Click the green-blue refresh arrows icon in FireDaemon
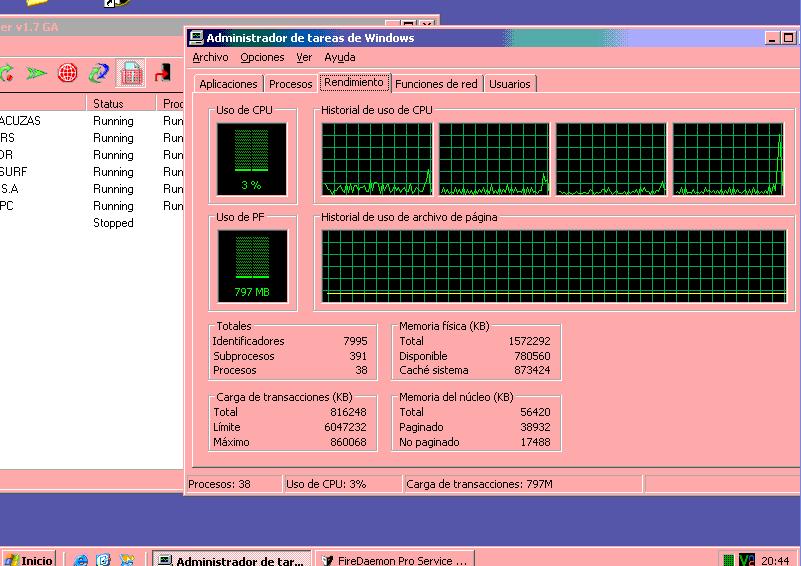The height and width of the screenshot is (566, 801). pyautogui.click(x=99, y=73)
